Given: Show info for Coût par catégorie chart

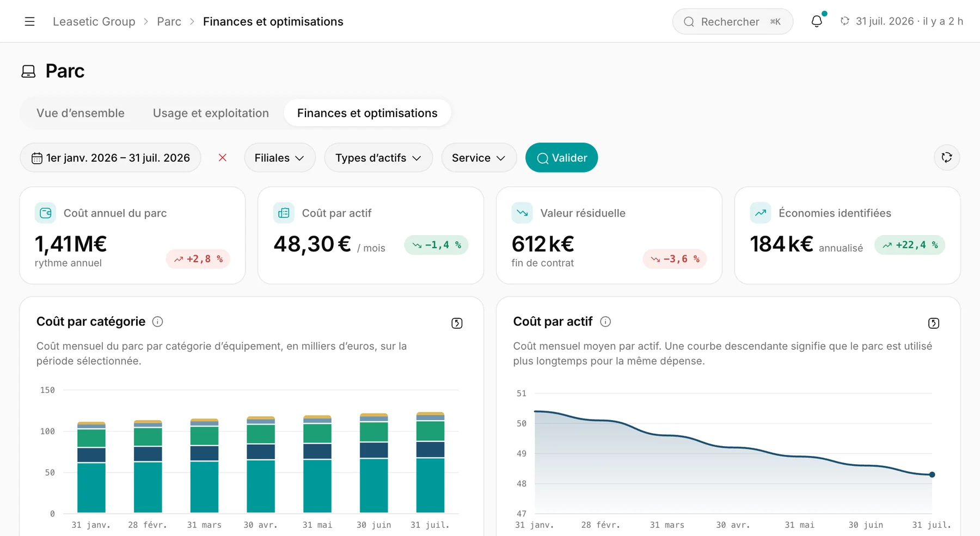Looking at the screenshot, I should (x=157, y=322).
